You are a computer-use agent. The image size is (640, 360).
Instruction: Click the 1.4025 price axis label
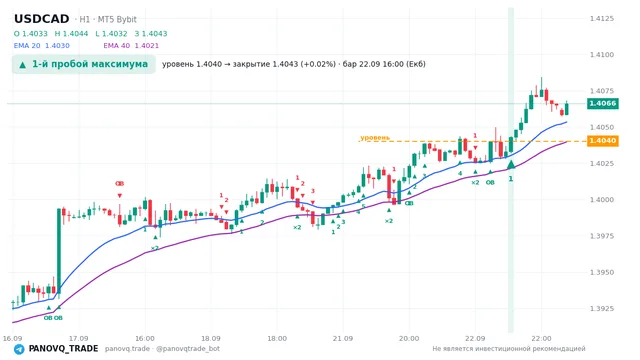pyautogui.click(x=602, y=164)
